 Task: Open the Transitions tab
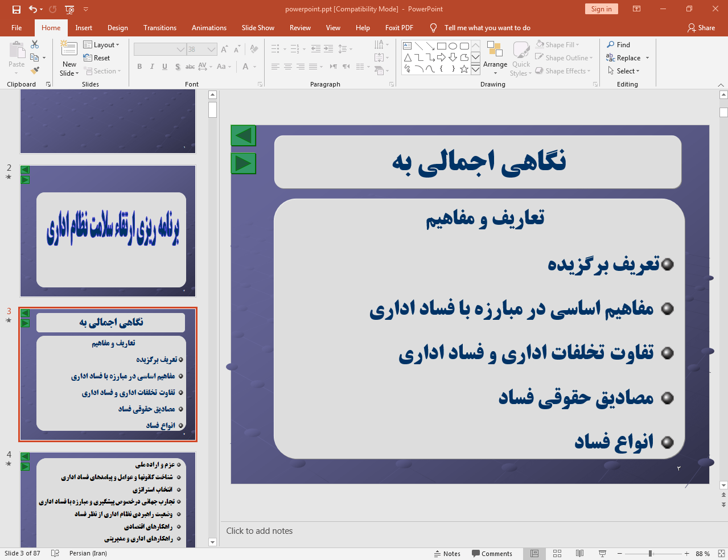(x=160, y=28)
